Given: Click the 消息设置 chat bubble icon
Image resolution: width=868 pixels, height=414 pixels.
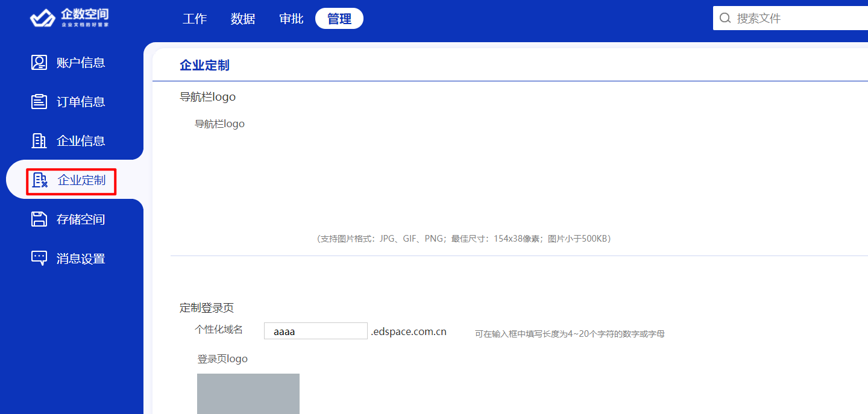Looking at the screenshot, I should pos(39,259).
